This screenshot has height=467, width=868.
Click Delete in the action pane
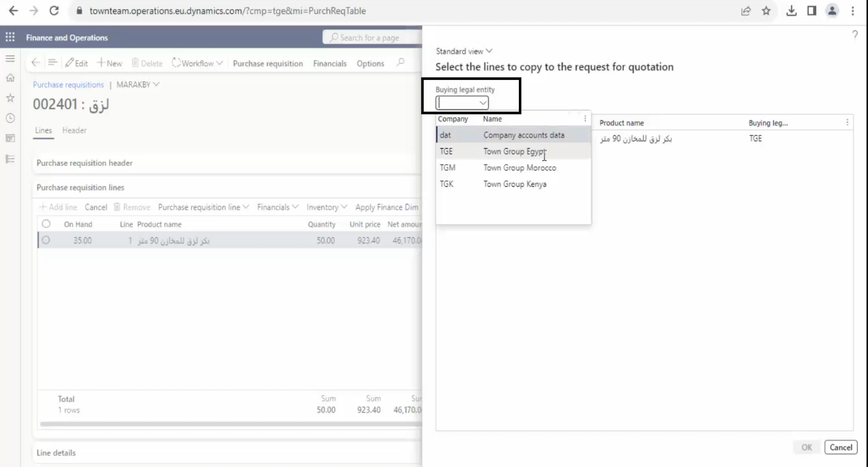tap(148, 63)
